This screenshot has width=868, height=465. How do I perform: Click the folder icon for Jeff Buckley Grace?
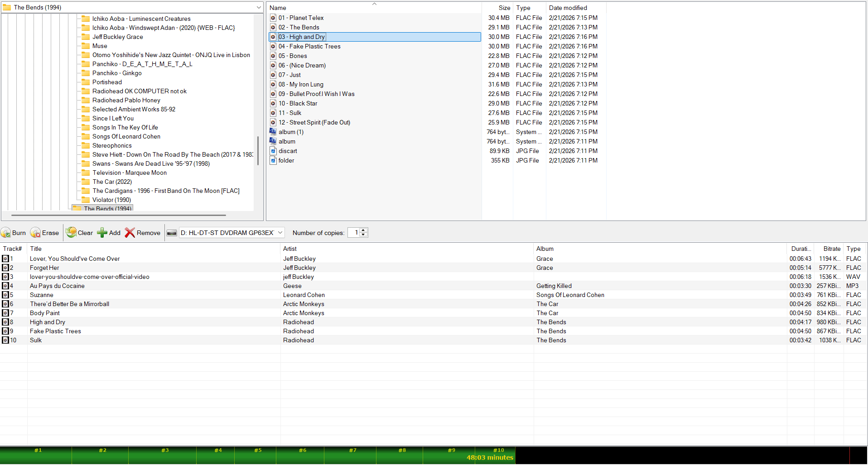(86, 37)
